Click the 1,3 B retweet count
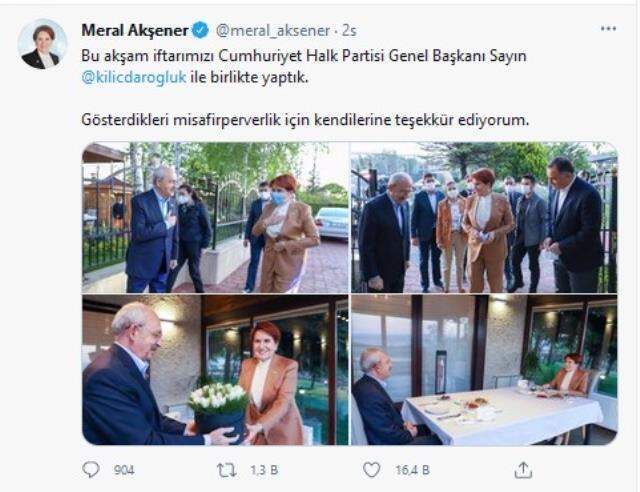 point(264,470)
